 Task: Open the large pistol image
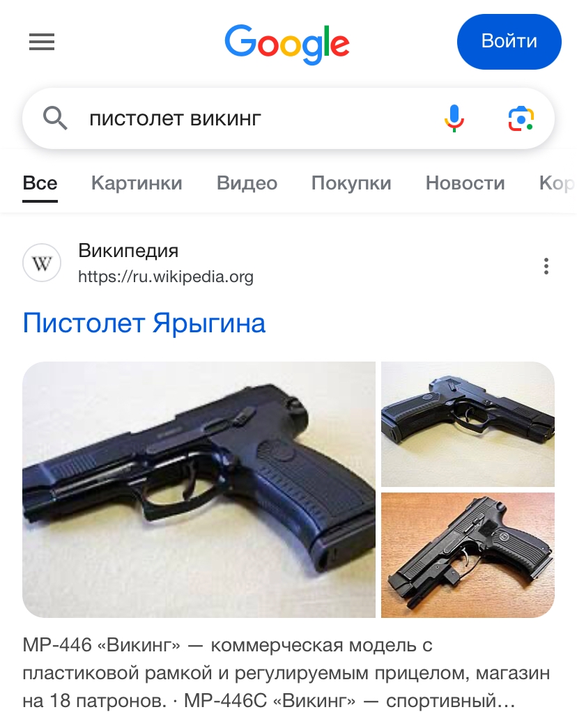pos(199,489)
